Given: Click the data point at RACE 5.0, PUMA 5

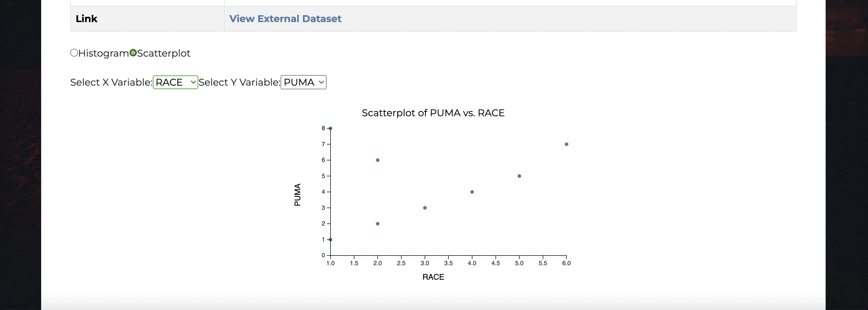Looking at the screenshot, I should [519, 176].
